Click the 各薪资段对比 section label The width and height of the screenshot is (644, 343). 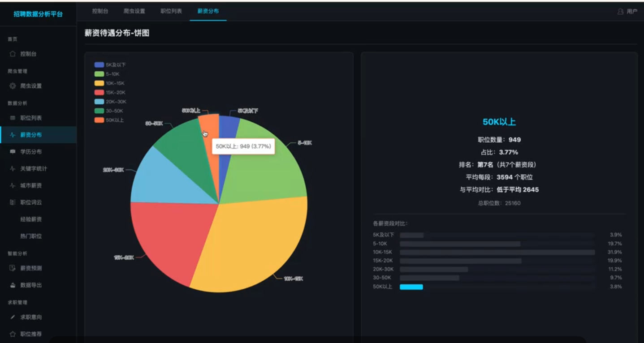coord(390,223)
